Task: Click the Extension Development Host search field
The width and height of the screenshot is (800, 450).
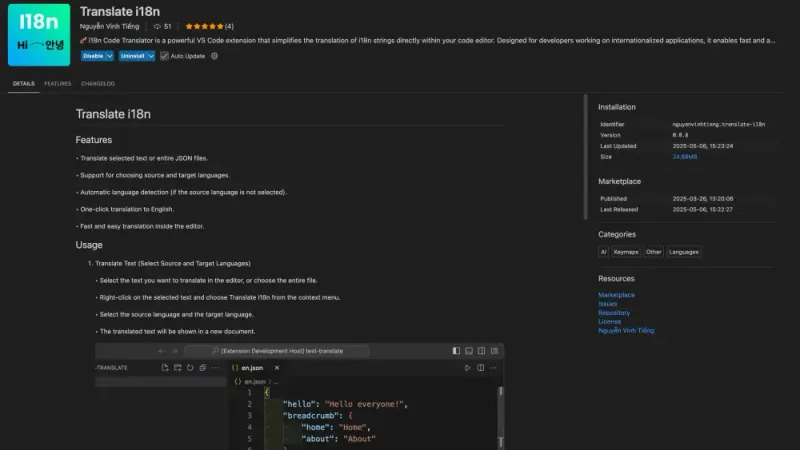Action: pos(277,351)
